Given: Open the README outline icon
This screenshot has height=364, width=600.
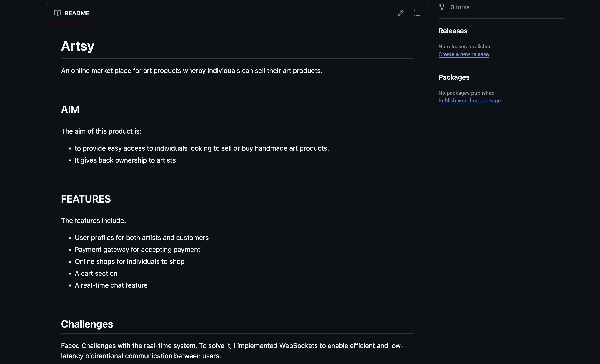Looking at the screenshot, I should coord(417,13).
